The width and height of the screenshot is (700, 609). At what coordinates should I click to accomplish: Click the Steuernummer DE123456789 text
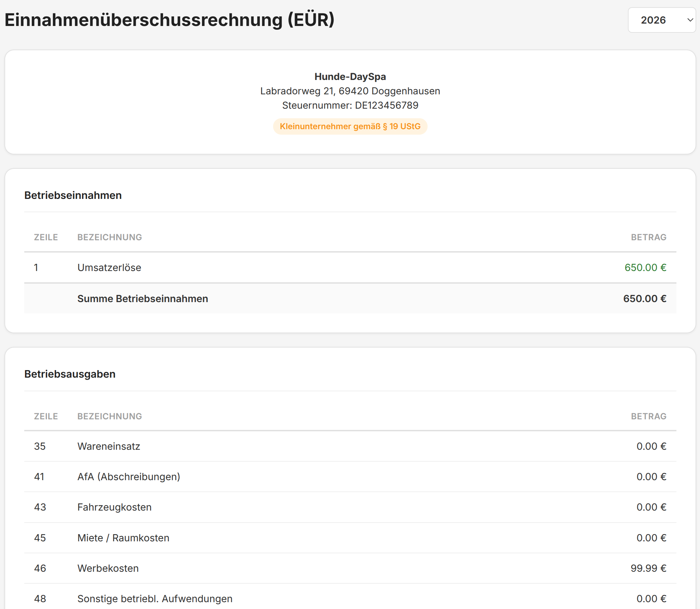[350, 105]
